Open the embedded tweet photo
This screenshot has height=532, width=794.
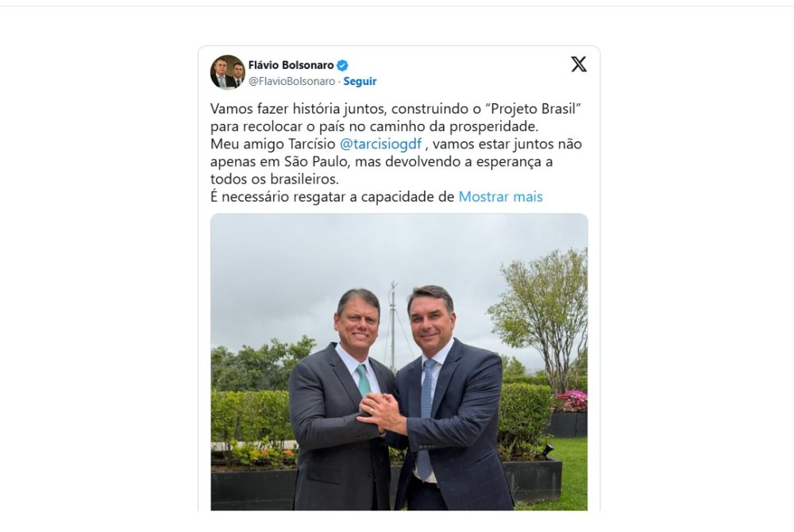[399, 362]
